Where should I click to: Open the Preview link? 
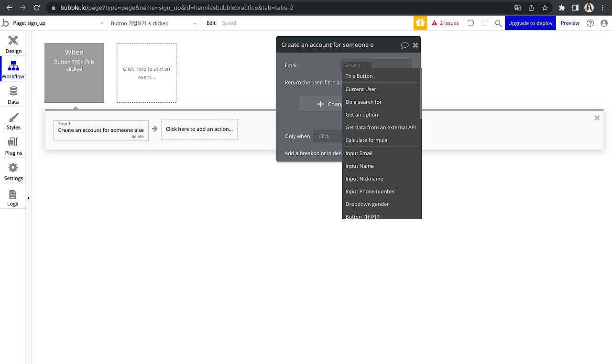pyautogui.click(x=570, y=23)
